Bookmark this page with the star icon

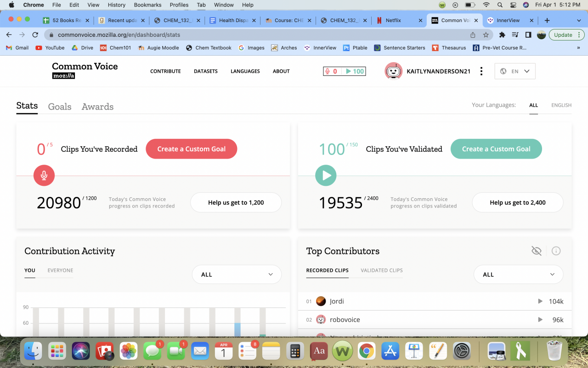486,34
